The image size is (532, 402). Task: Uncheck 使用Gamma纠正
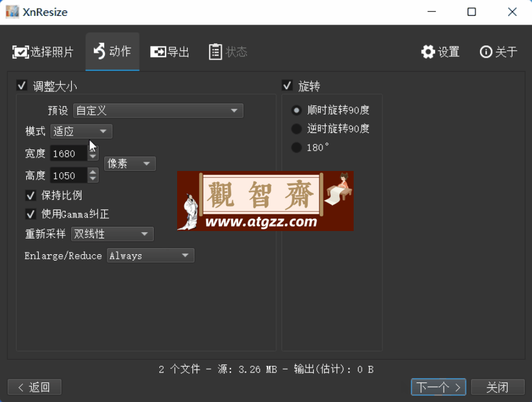tap(31, 214)
